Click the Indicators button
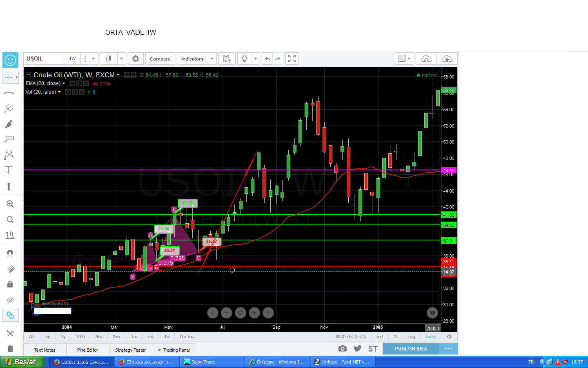 pos(192,58)
